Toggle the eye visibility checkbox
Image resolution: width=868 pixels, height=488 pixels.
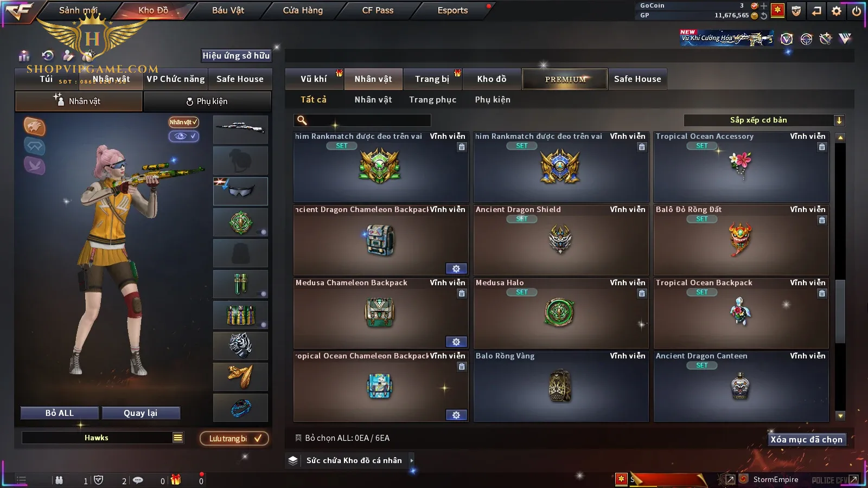pos(184,136)
